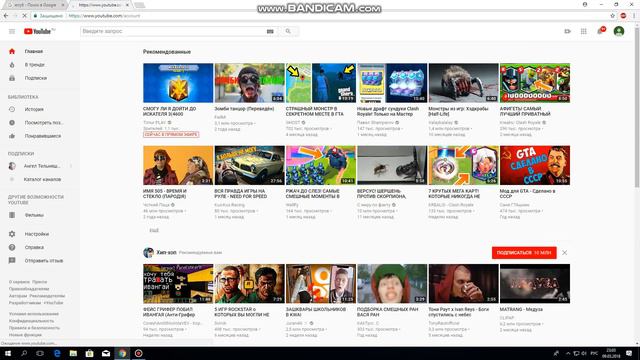Click the Ещё show more link

pos(154,231)
